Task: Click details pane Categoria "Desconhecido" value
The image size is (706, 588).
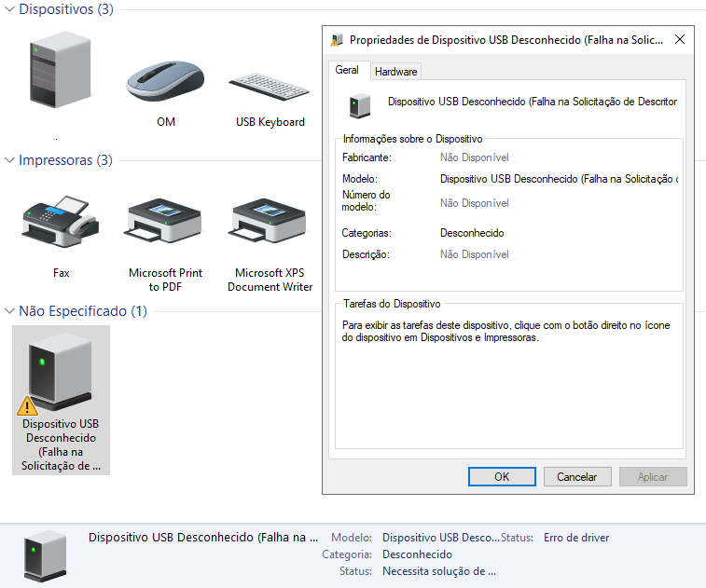Action: [417, 554]
